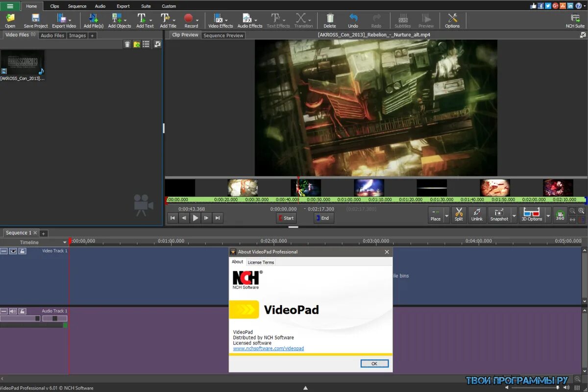This screenshot has height=392, width=588.
Task: Collapse Video Track 1 with minus button
Action: tap(4, 251)
